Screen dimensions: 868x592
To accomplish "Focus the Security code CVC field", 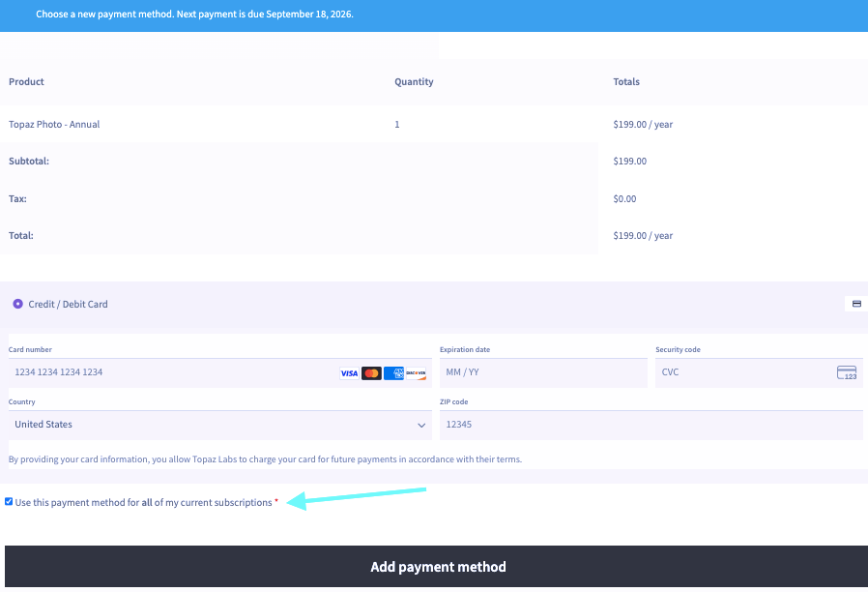I will (759, 372).
